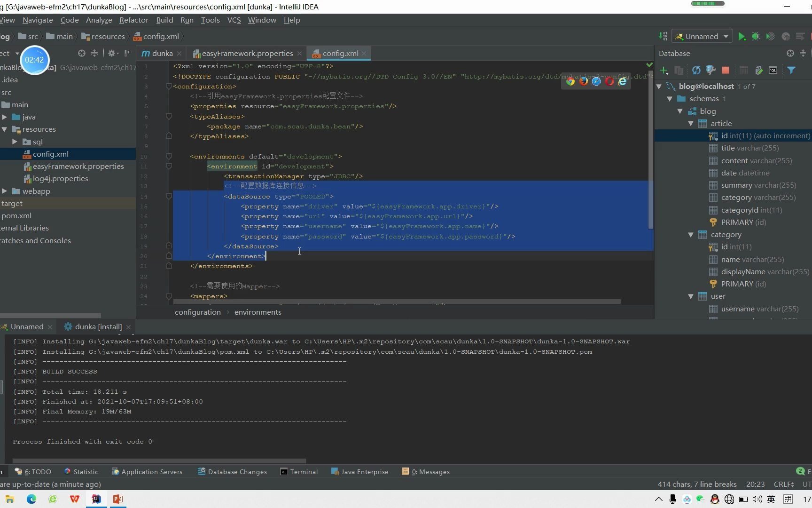
Task: Open the database table editor icon
Action: pos(743,71)
